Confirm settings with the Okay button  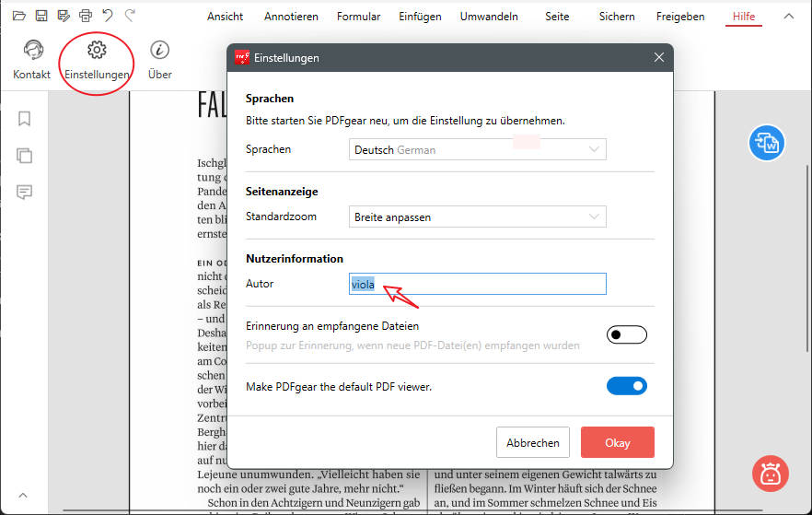617,442
